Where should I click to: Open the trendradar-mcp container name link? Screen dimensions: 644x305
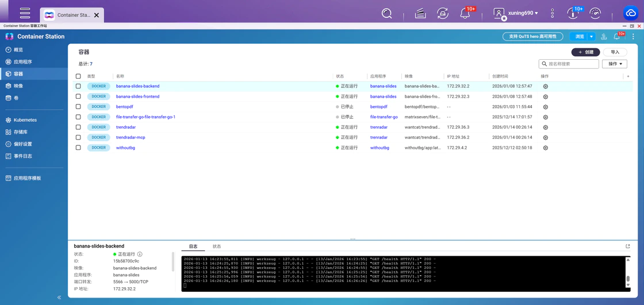click(131, 137)
